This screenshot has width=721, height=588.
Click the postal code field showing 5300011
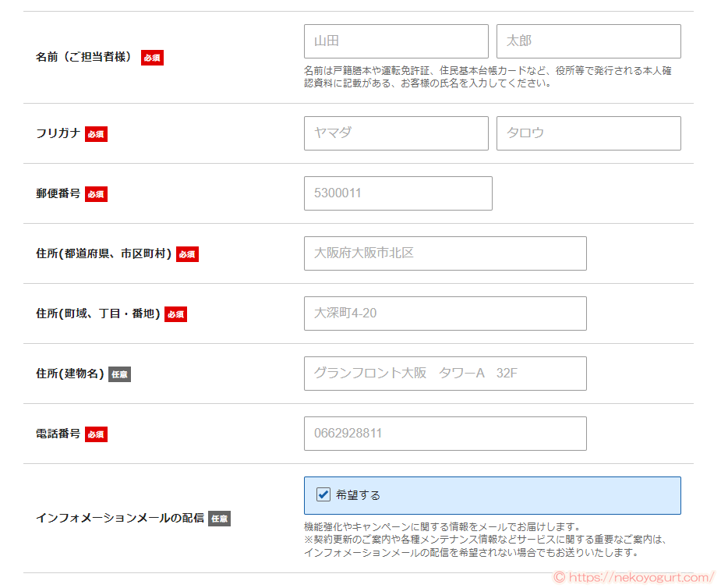tap(398, 193)
